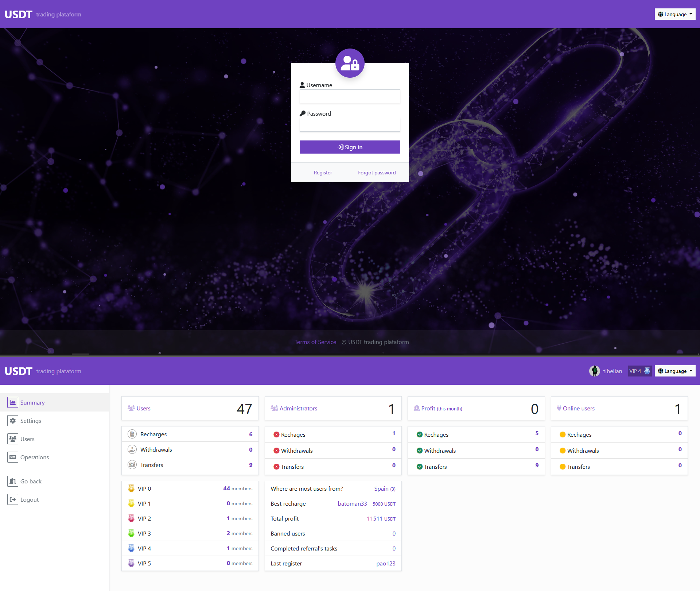The width and height of the screenshot is (700, 591).
Task: Click the Online users card label
Action: (x=579, y=408)
